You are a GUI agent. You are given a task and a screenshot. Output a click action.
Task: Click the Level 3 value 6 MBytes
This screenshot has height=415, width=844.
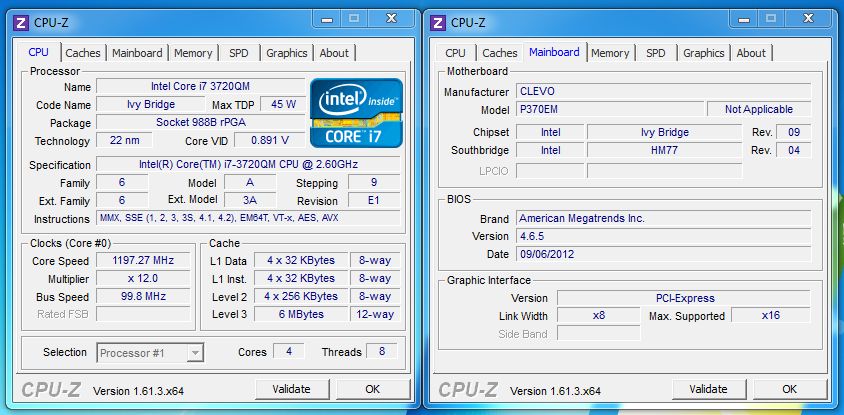click(x=300, y=314)
